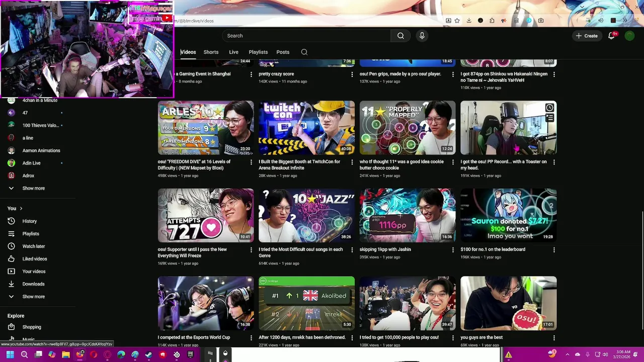The image size is (644, 362).
Task: Open system clock showing 3:08 AM
Action: pyautogui.click(x=623, y=354)
